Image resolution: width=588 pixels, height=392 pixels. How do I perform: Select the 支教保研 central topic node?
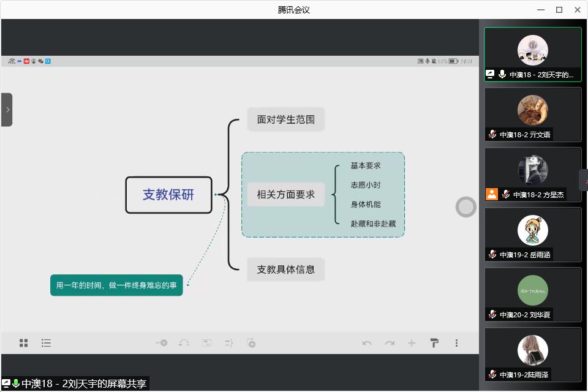(x=168, y=195)
